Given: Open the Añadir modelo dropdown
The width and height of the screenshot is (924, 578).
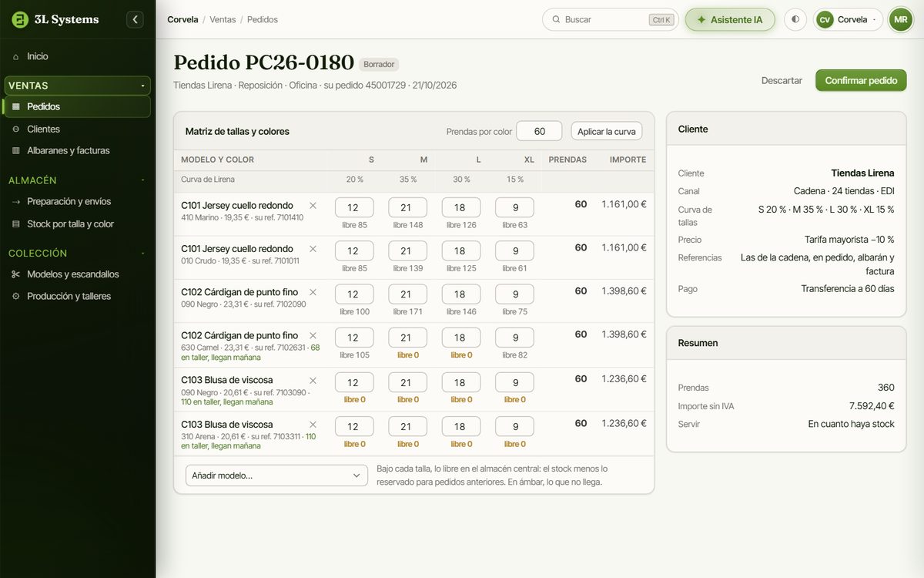Looking at the screenshot, I should pyautogui.click(x=277, y=476).
